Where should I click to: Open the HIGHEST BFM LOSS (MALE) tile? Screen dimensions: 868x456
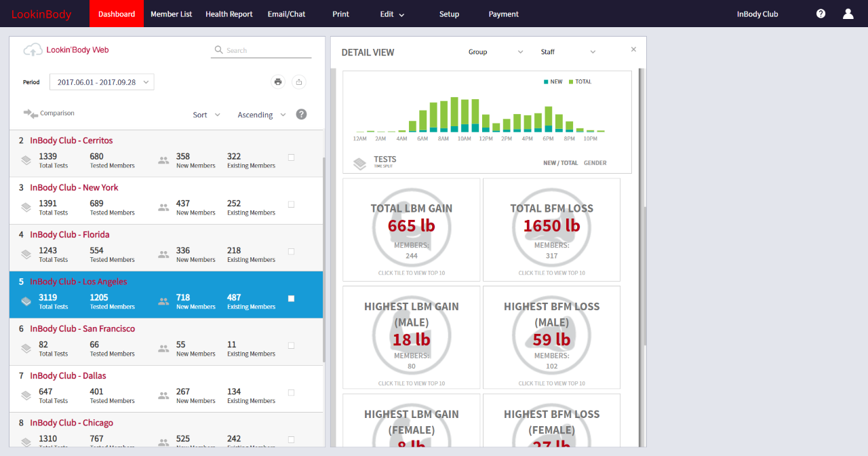pyautogui.click(x=551, y=338)
